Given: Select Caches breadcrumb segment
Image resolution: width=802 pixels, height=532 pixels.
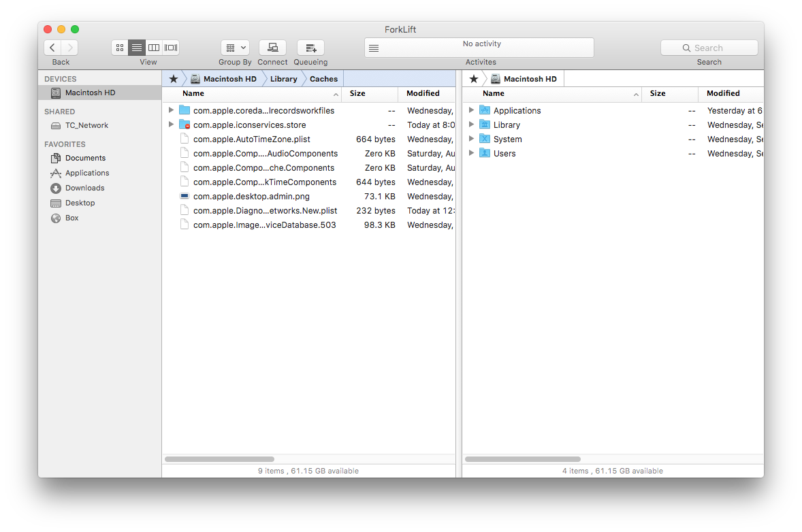Looking at the screenshot, I should [x=324, y=79].
